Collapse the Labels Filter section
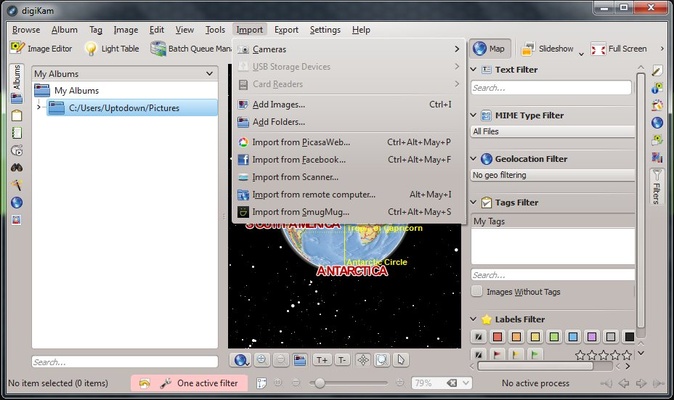Screen dimensions: 674x400 [473, 319]
